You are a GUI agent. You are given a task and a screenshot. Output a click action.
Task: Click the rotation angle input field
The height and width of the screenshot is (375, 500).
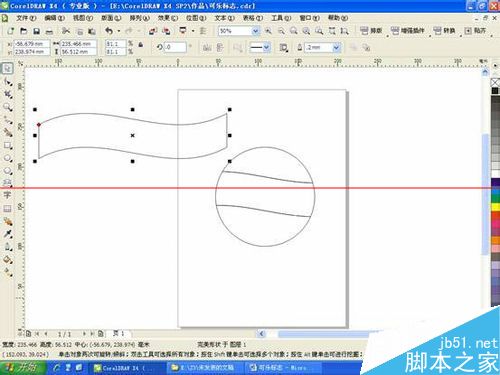point(175,47)
